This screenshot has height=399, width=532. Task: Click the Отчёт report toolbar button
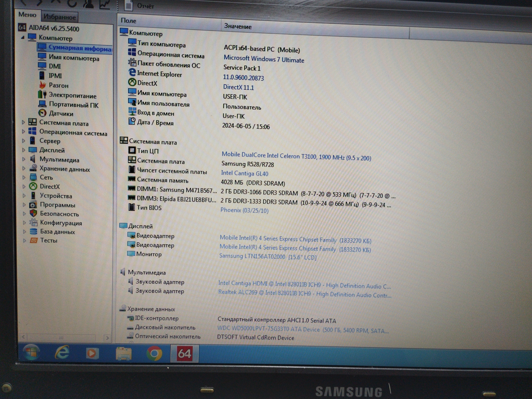[139, 6]
